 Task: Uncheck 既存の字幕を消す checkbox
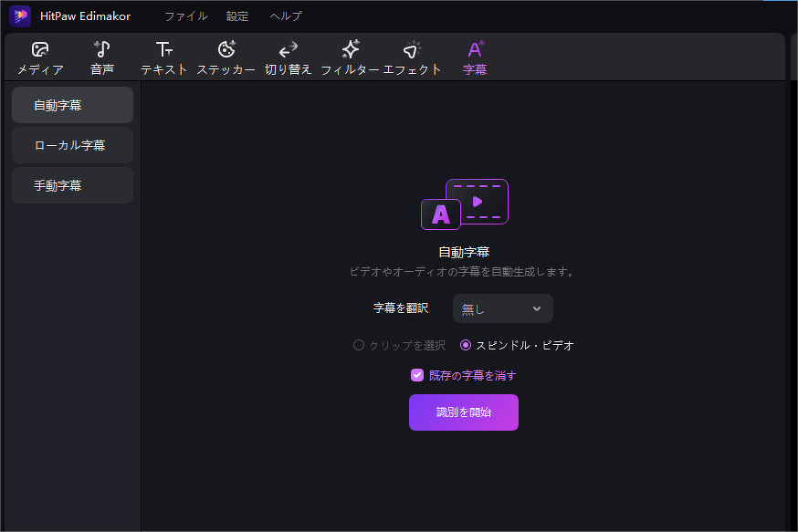(417, 375)
